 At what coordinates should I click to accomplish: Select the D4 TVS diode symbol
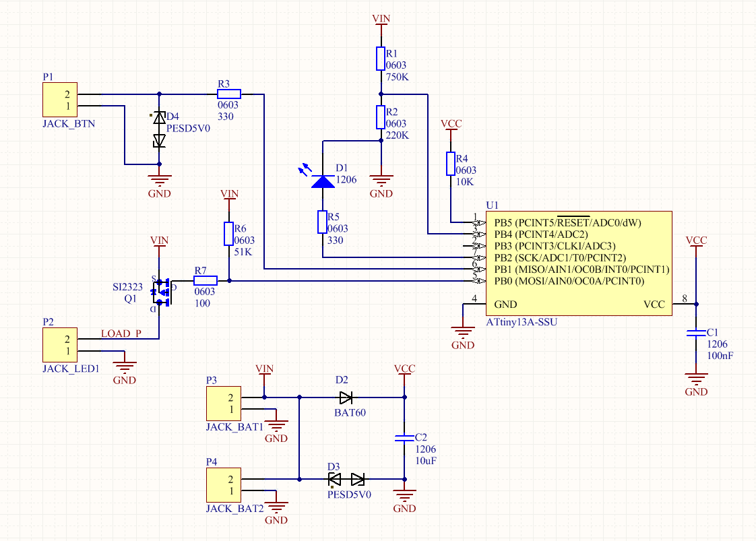(x=159, y=129)
